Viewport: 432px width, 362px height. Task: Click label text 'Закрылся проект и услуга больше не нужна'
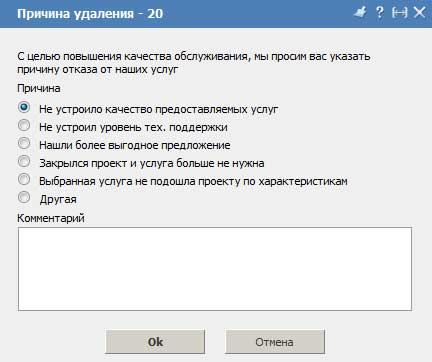coord(152,163)
